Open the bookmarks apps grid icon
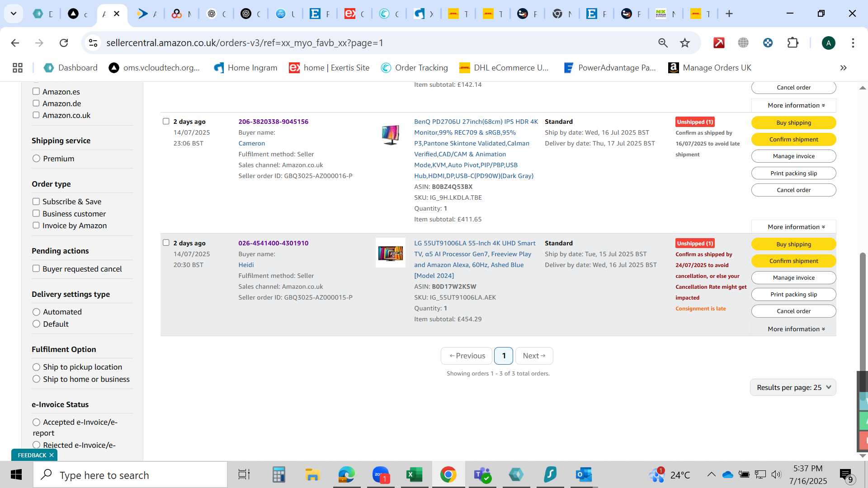The height and width of the screenshot is (488, 868). (x=18, y=68)
